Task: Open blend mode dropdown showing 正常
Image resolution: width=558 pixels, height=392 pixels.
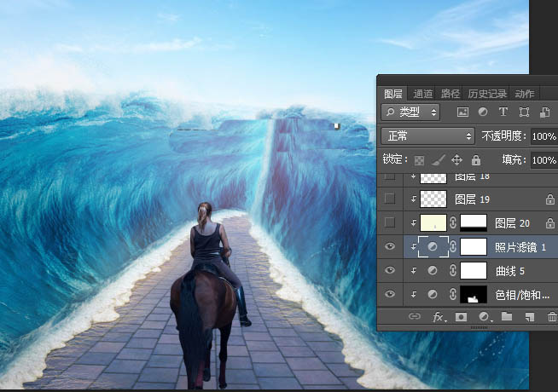Action: point(427,135)
